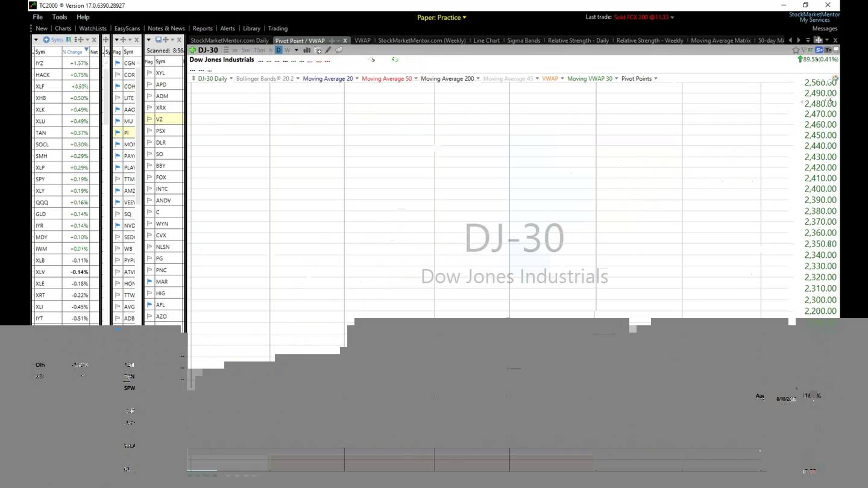This screenshot has height=488, width=868.
Task: Close the Pivot Point / VWAP tab
Action: 345,41
